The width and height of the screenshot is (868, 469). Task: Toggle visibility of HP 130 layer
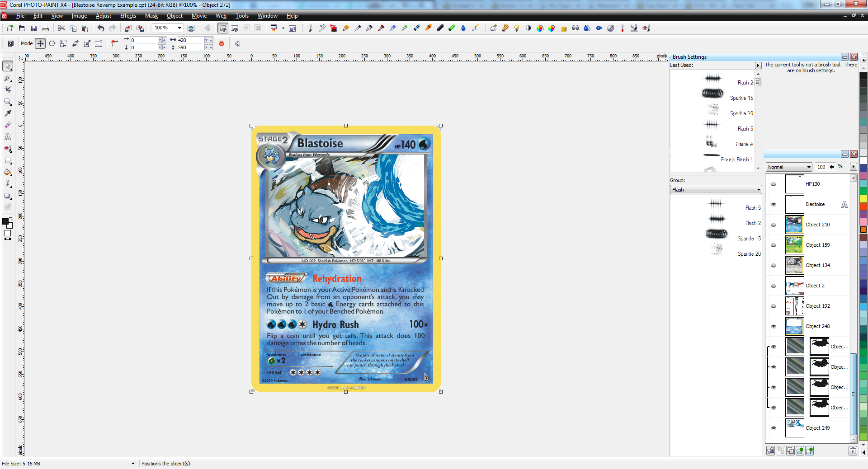point(774,184)
